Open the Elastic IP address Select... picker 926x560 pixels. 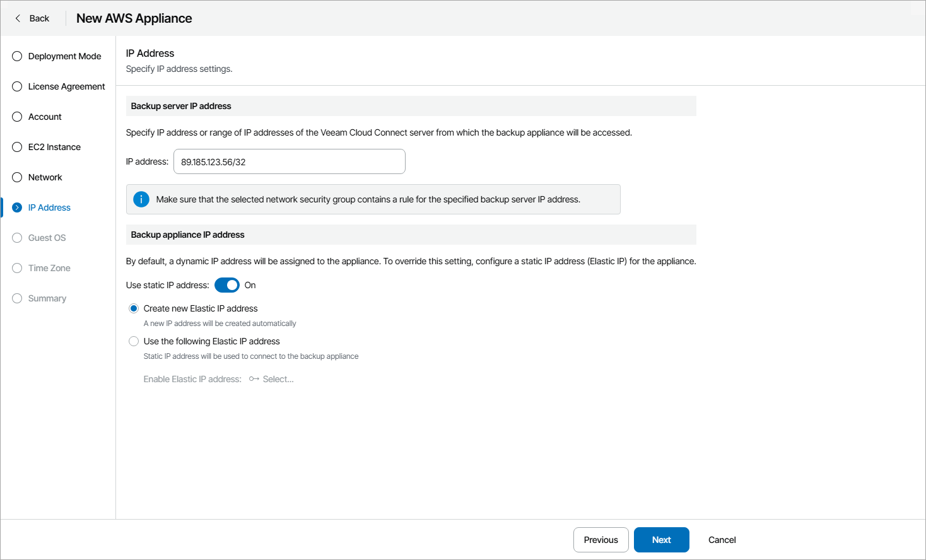point(278,379)
